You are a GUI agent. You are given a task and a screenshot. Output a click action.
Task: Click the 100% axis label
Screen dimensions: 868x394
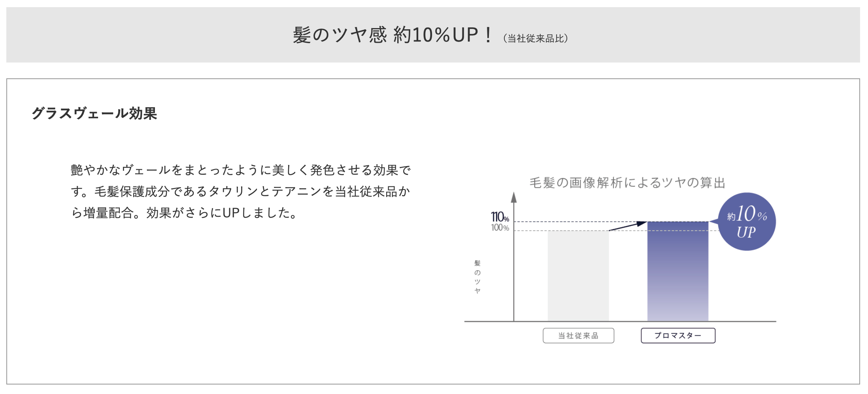500,228
